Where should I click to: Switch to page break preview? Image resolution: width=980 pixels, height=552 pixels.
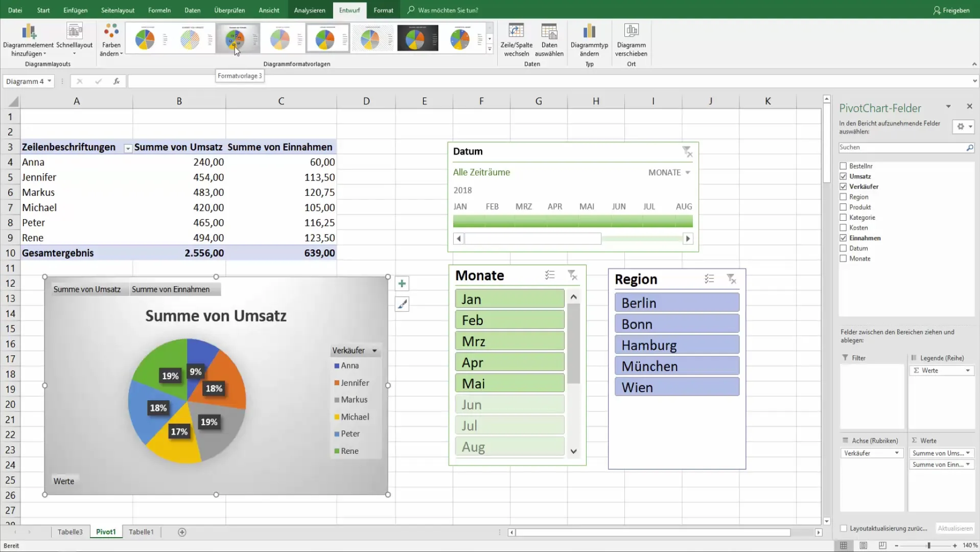tap(882, 545)
